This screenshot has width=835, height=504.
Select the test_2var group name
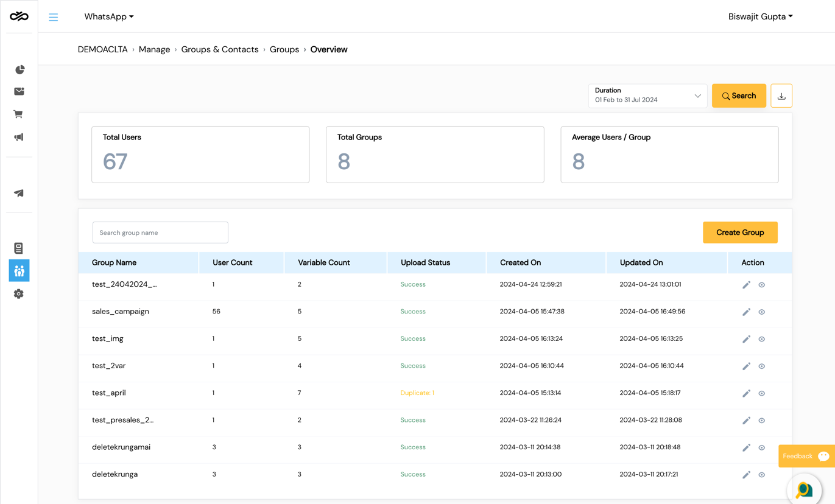pyautogui.click(x=109, y=365)
